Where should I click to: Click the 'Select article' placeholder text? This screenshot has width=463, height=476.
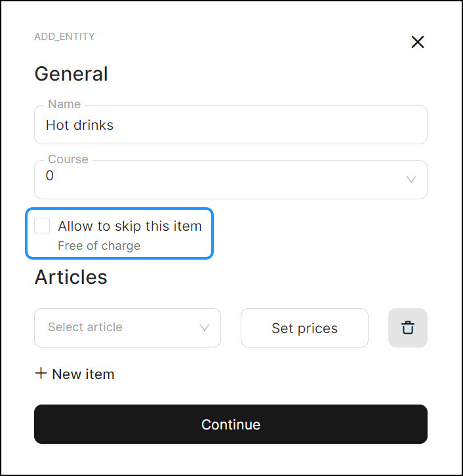pyautogui.click(x=85, y=327)
